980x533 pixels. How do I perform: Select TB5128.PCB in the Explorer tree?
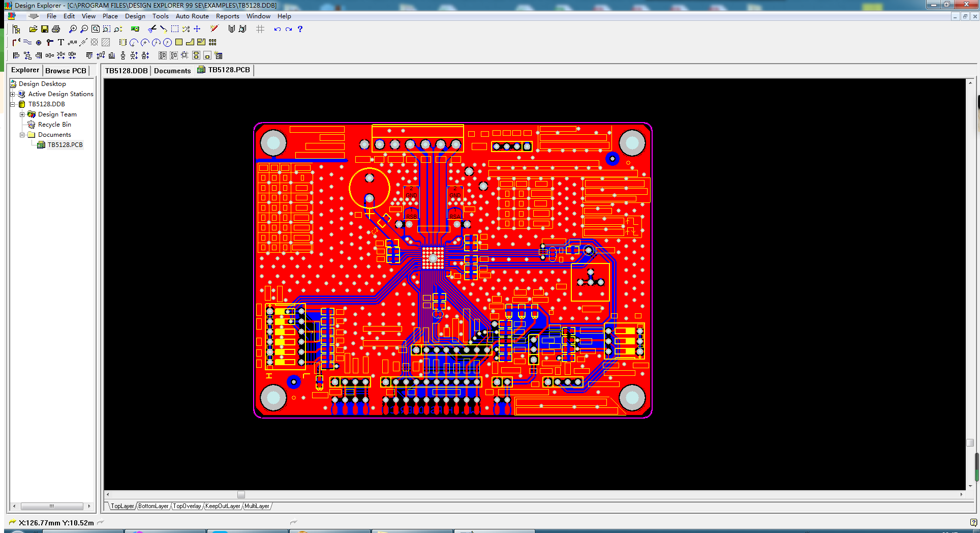(x=65, y=144)
